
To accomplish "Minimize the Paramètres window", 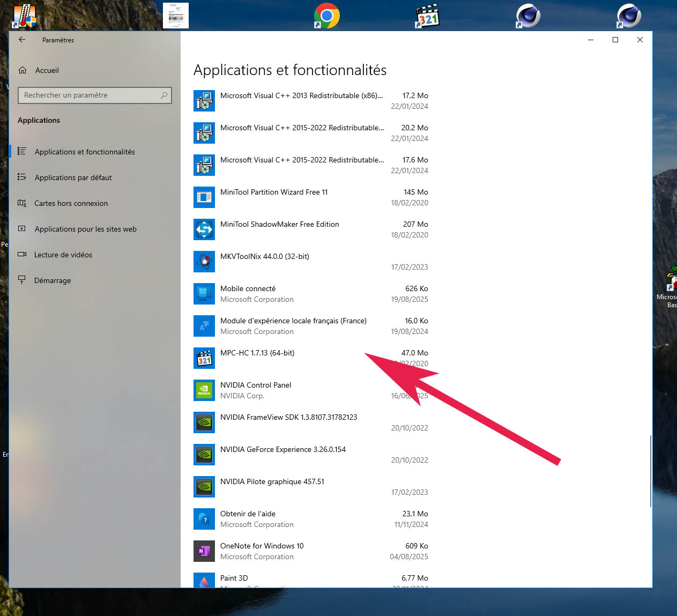I will (x=591, y=40).
